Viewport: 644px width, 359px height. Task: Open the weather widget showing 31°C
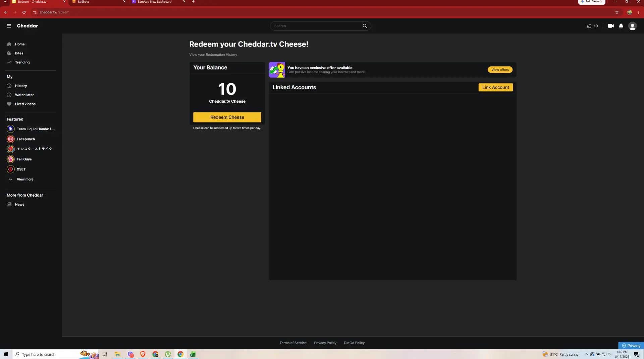(x=560, y=354)
